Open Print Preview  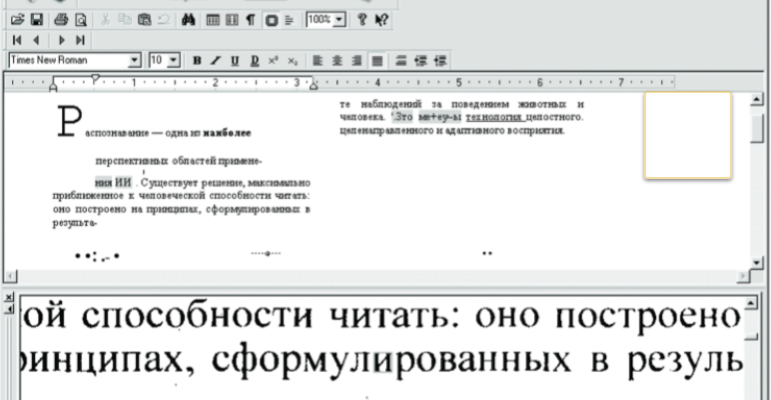[79, 19]
